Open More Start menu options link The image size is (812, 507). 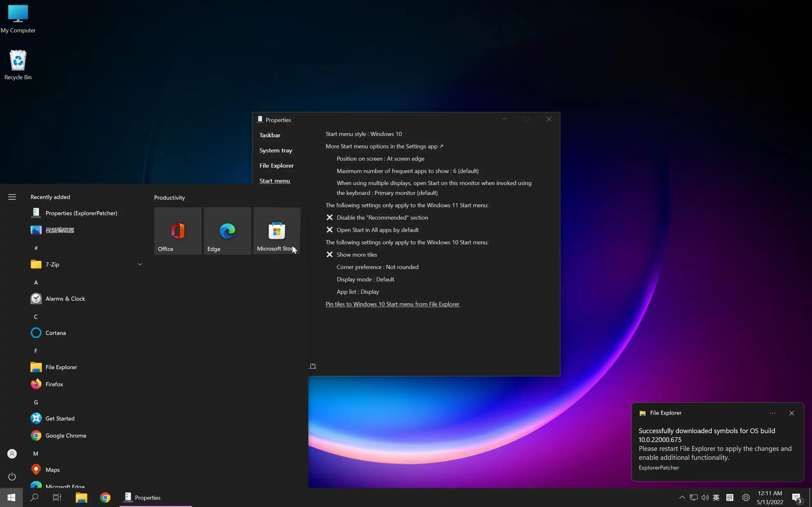(384, 146)
